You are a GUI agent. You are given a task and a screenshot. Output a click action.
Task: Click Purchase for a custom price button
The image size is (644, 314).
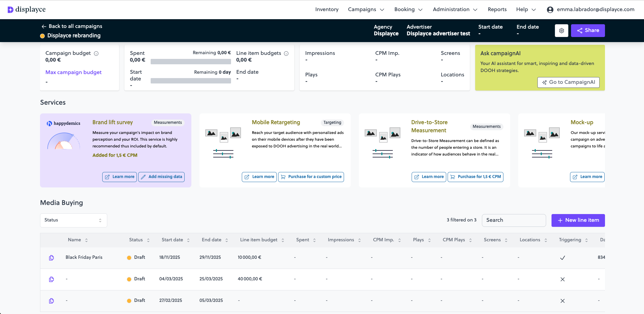pyautogui.click(x=311, y=177)
